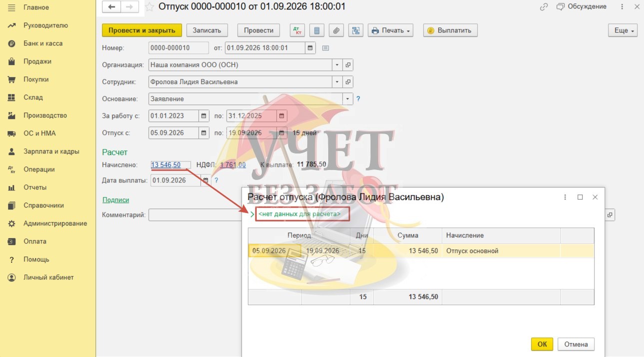Viewport: 644px width, 357px height.
Task: Open the hamburger menu beside Главное
Action: 12,7
